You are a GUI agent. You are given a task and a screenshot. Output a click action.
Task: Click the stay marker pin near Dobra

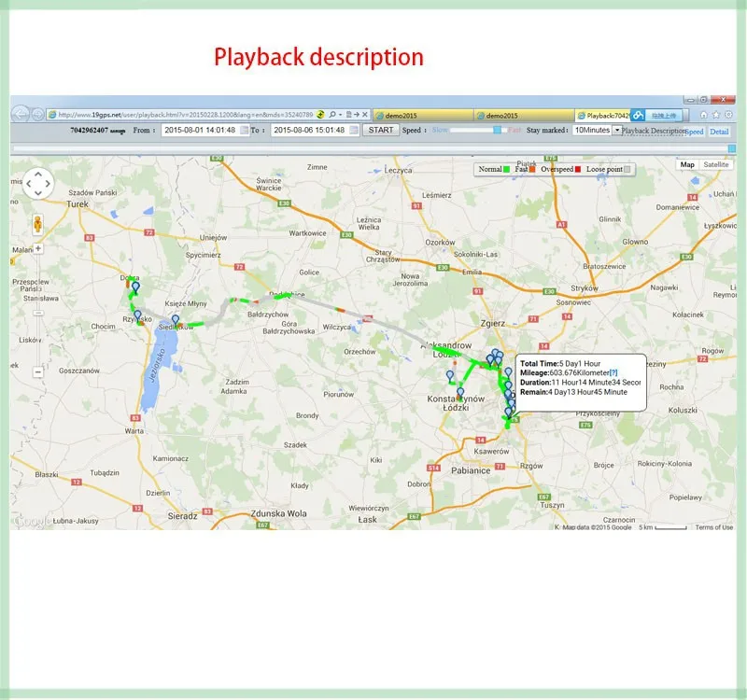tap(135, 287)
